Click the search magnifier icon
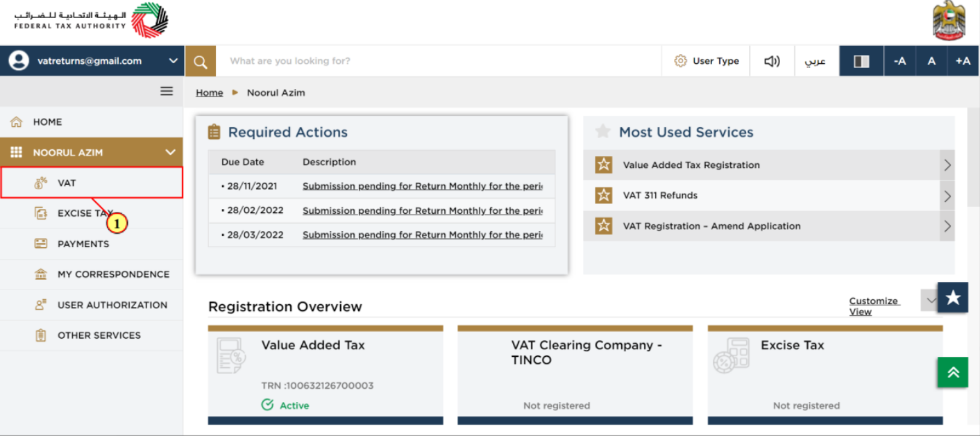This screenshot has height=436, width=980. (201, 62)
